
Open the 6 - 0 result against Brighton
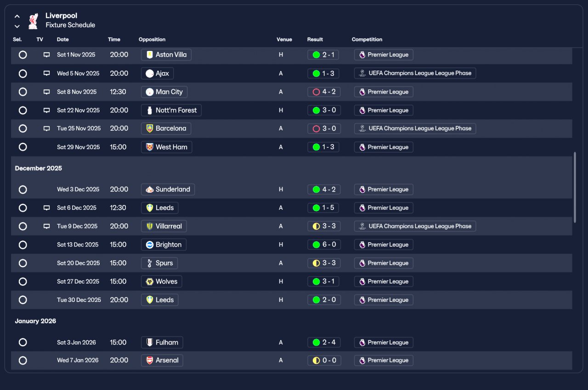(324, 245)
